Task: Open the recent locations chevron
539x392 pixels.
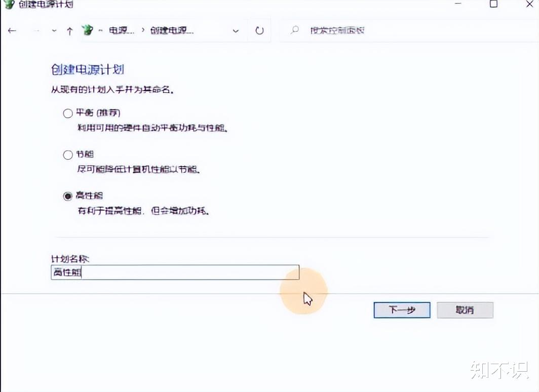Action: (54, 30)
